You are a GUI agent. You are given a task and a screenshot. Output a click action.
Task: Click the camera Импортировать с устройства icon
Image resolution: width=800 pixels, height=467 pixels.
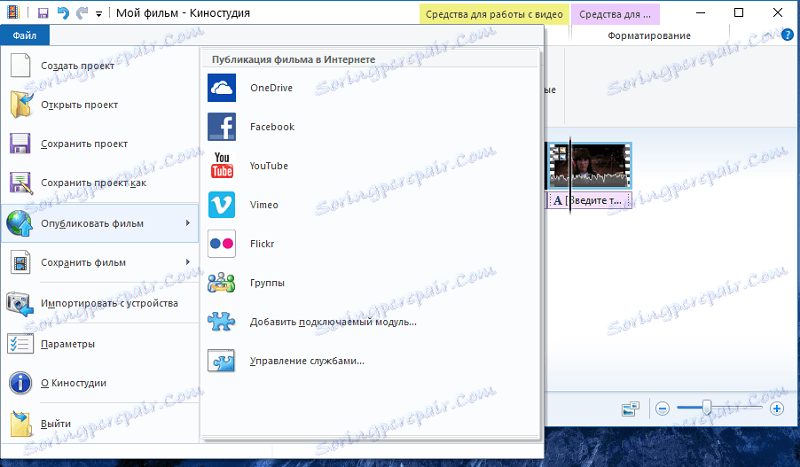tap(19, 304)
